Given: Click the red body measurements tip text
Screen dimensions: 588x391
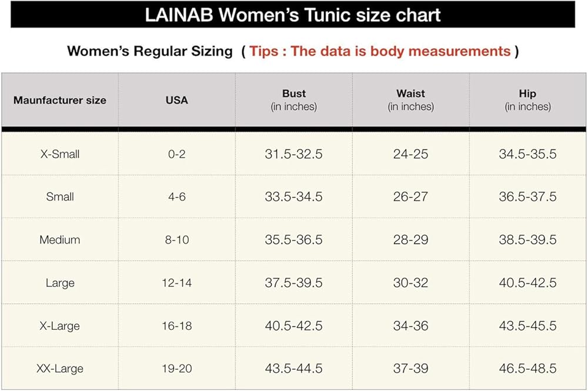Looking at the screenshot, I should (380, 51).
